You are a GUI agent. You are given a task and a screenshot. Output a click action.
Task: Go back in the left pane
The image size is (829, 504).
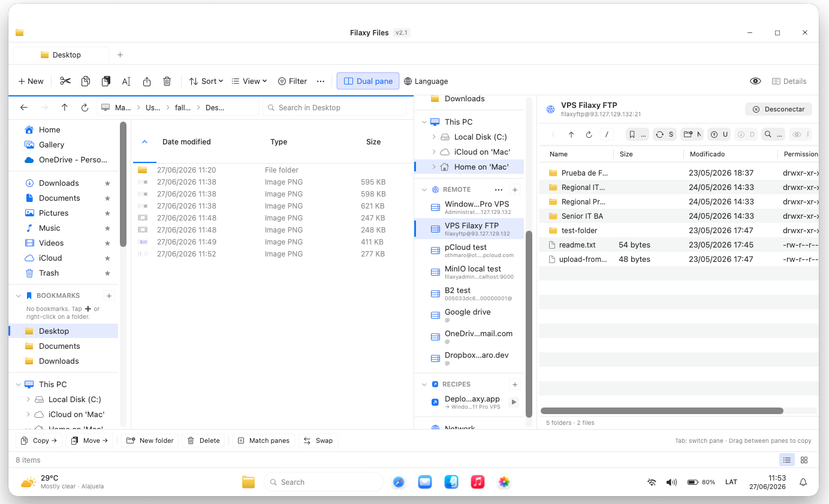point(24,107)
